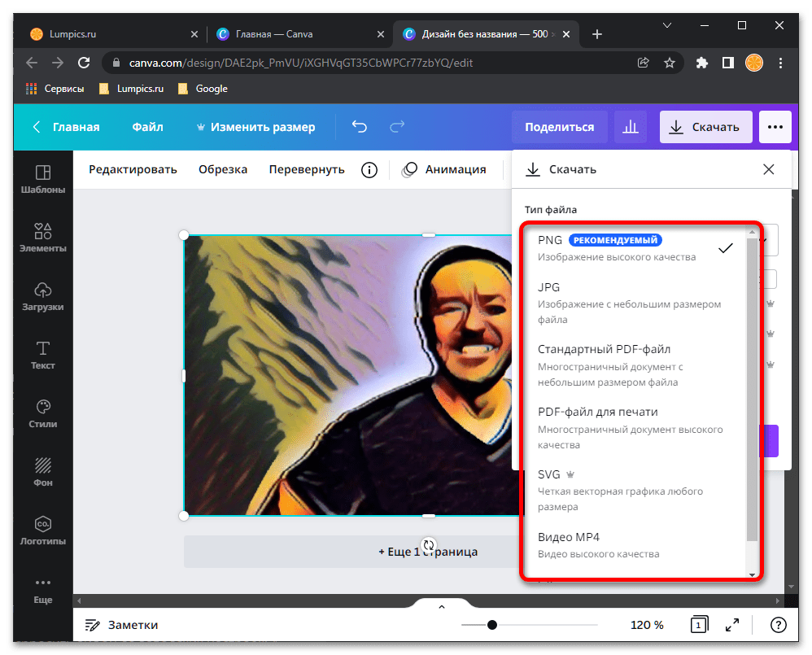Select the Текст text tool
The image size is (812, 655).
tap(43, 356)
